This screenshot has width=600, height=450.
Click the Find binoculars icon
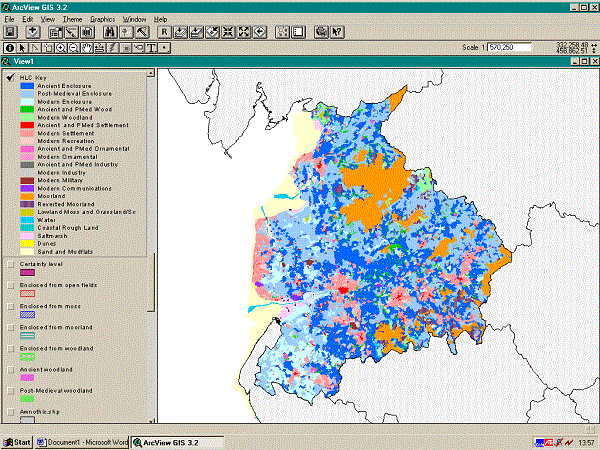click(x=110, y=32)
